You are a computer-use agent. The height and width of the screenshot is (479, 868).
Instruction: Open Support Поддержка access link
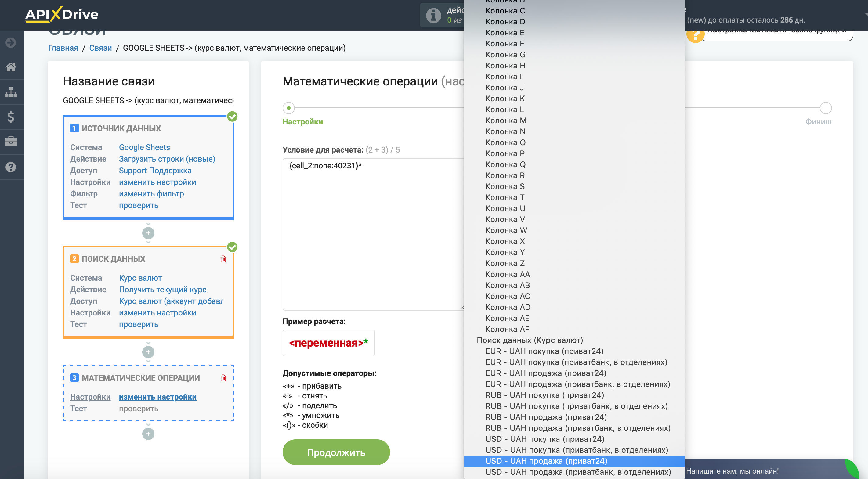[x=155, y=171]
